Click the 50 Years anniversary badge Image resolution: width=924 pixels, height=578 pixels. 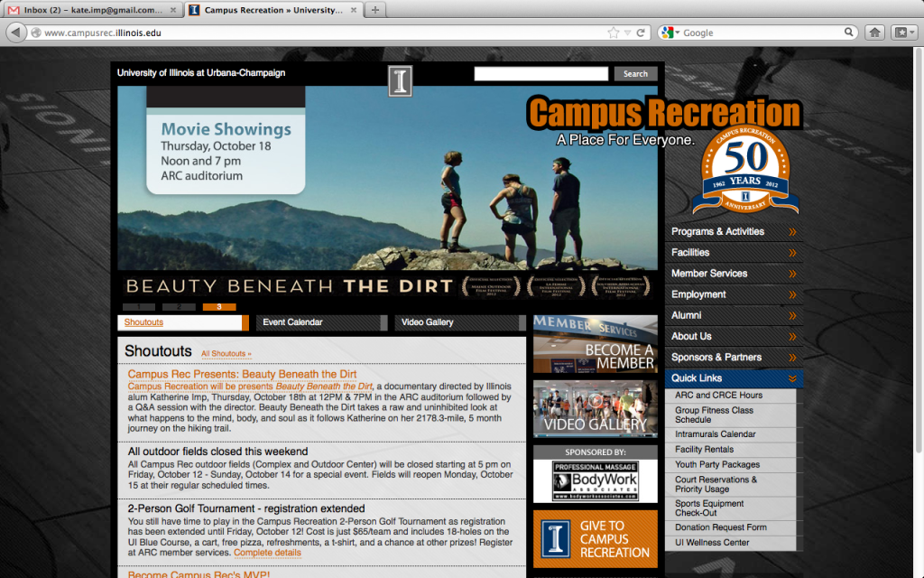(745, 170)
